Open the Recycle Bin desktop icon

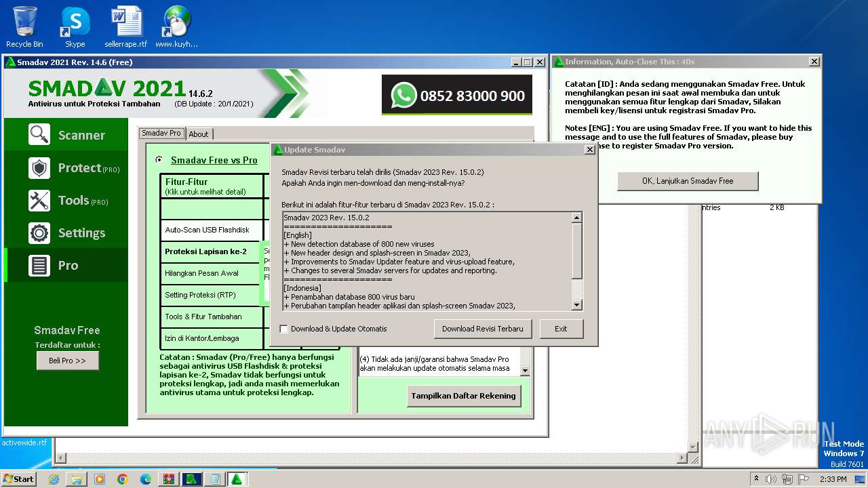tap(24, 27)
